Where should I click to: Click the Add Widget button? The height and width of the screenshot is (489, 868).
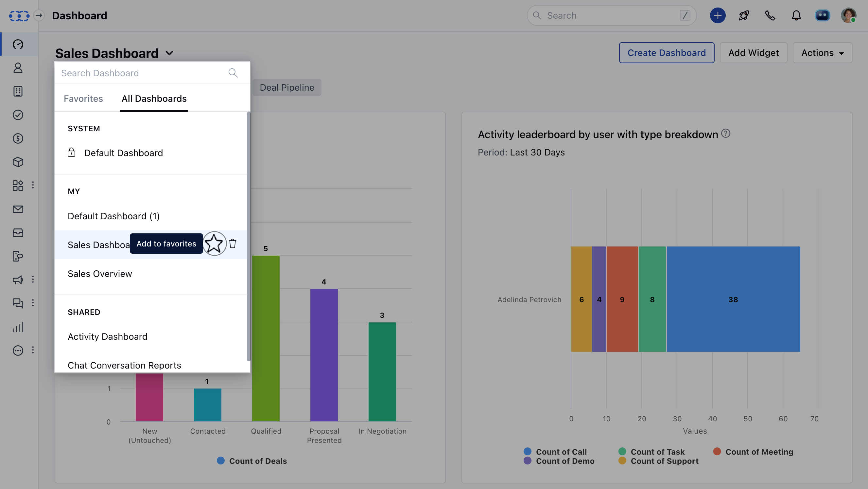[x=753, y=53]
